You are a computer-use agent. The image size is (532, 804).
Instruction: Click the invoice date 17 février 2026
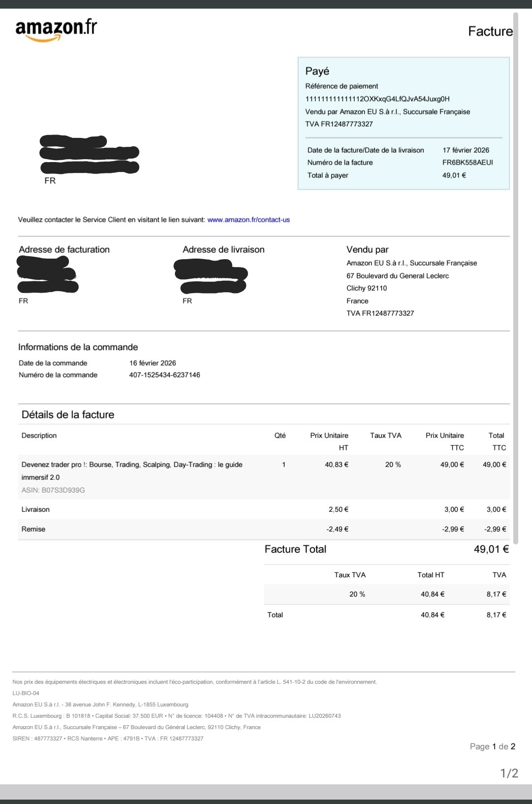point(466,150)
